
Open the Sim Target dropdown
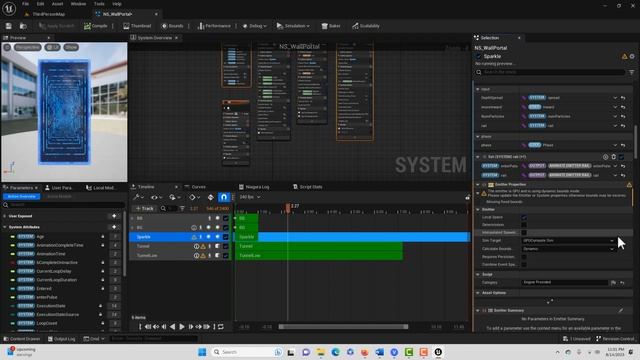(568, 241)
